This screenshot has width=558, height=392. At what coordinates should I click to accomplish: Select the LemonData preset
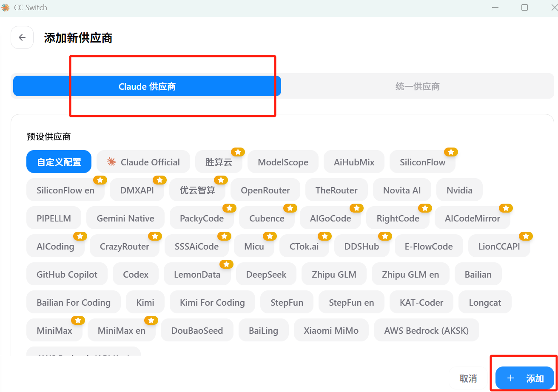coord(197,274)
